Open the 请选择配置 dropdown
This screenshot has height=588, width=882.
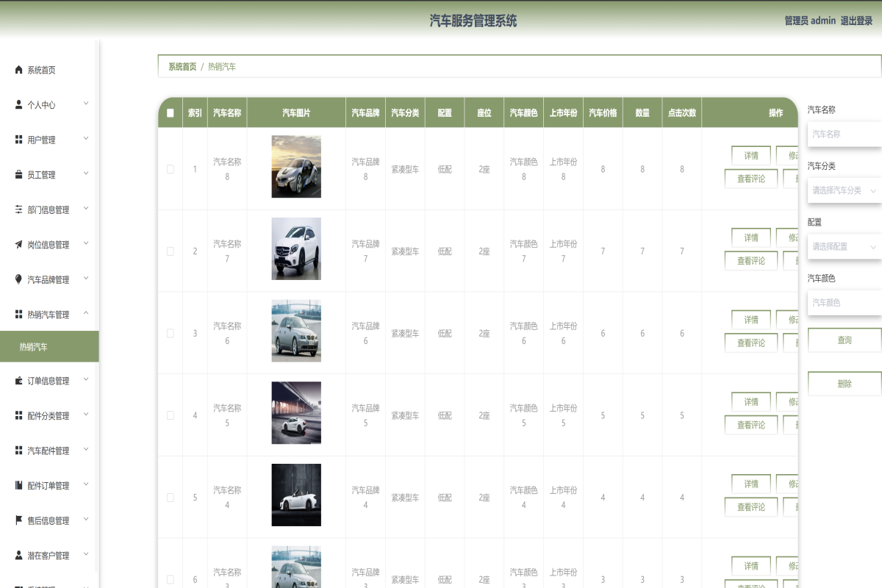coord(844,245)
